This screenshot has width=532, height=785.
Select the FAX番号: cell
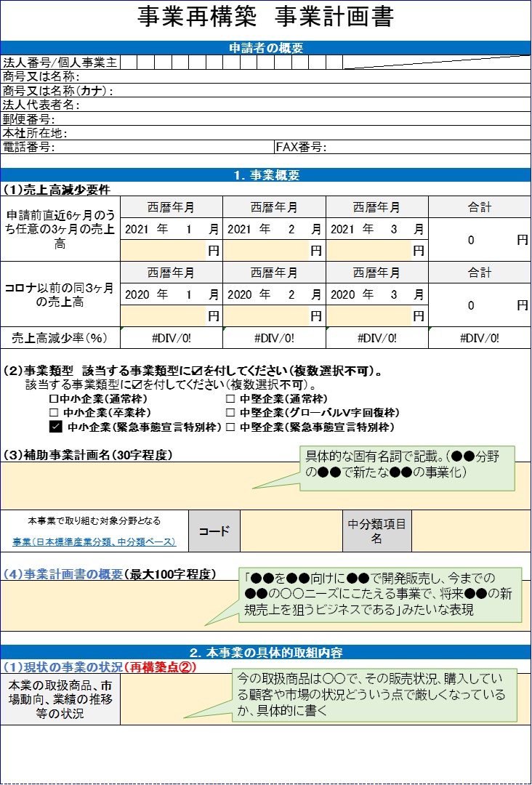point(403,147)
